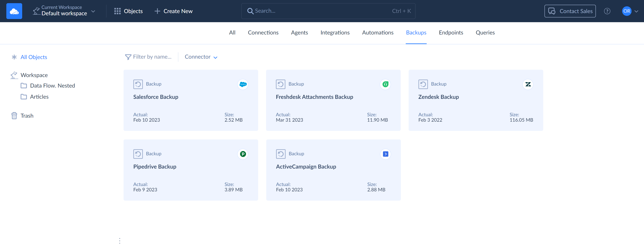Click the backup icon on Pipedrive card
Screen dimensions: 644x246
click(x=138, y=154)
